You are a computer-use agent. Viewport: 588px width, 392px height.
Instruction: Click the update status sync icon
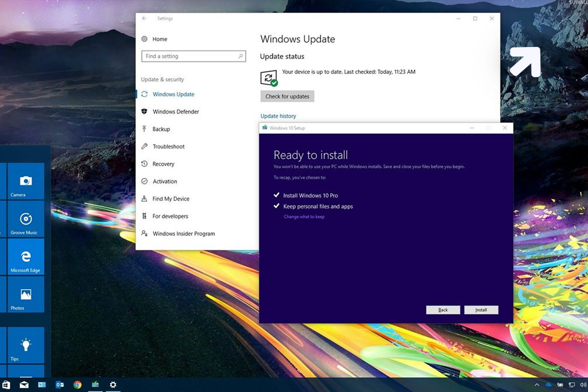point(269,78)
